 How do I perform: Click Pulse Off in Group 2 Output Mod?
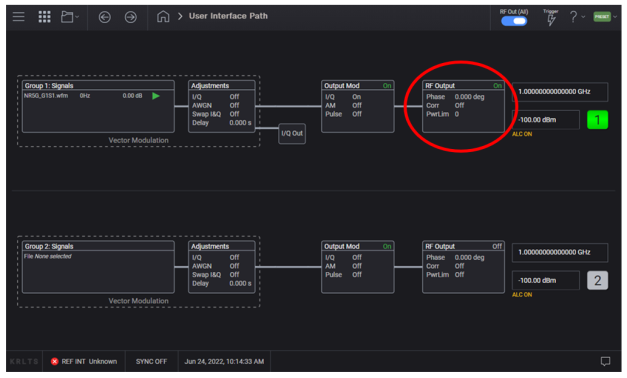[x=343, y=275]
